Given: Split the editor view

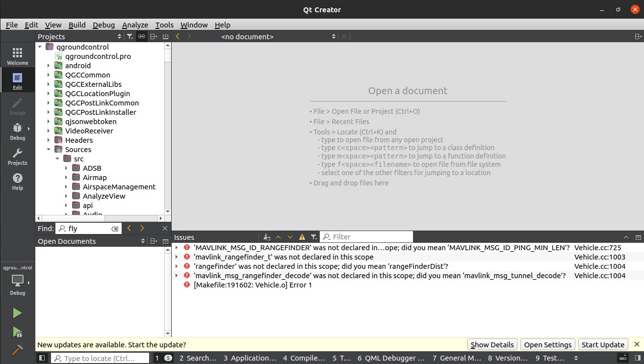Looking at the screenshot, I should point(638,36).
